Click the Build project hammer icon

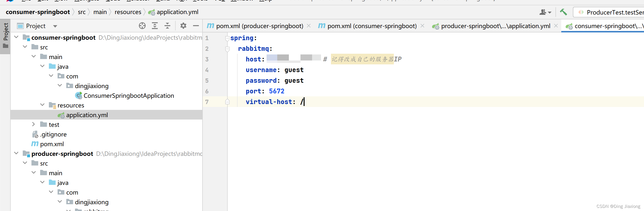[x=563, y=12]
